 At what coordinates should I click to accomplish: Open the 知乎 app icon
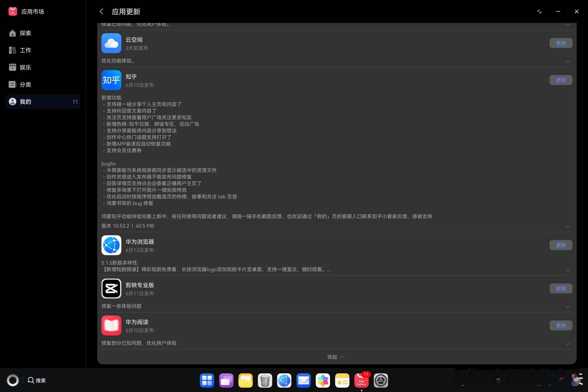(x=111, y=80)
